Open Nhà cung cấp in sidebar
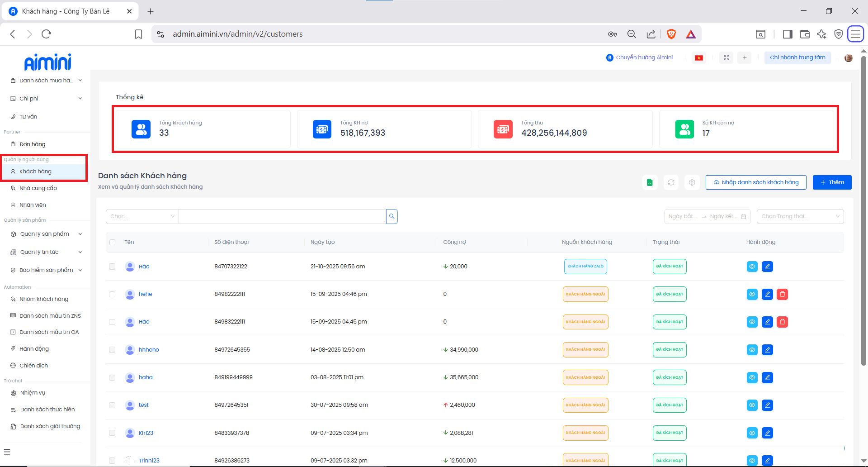The height and width of the screenshot is (467, 868). pos(38,188)
